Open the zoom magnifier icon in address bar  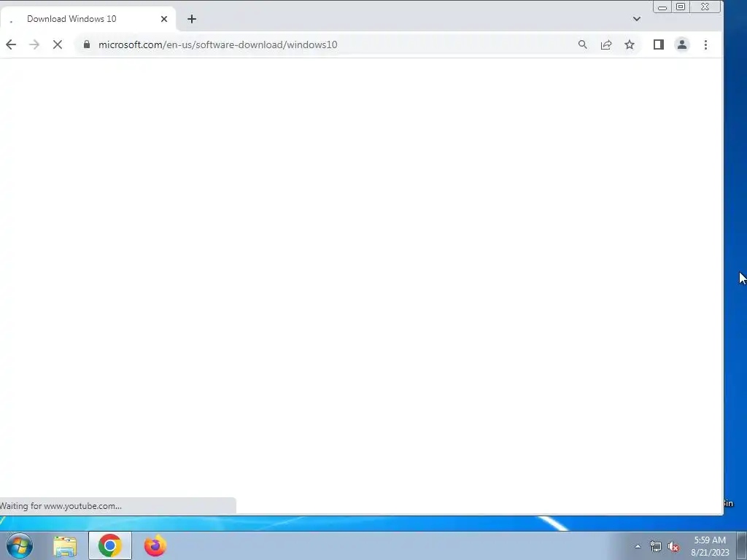(x=582, y=44)
